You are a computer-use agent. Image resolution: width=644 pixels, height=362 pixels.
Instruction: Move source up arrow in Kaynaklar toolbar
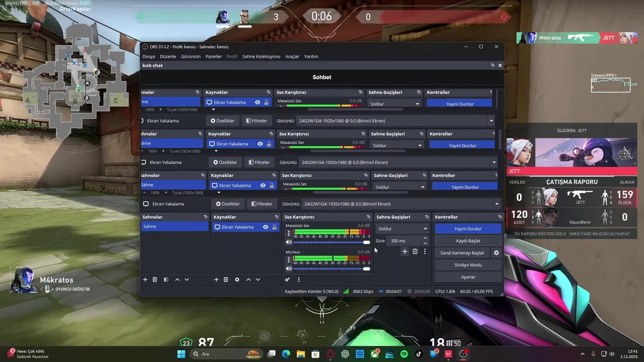(248, 280)
